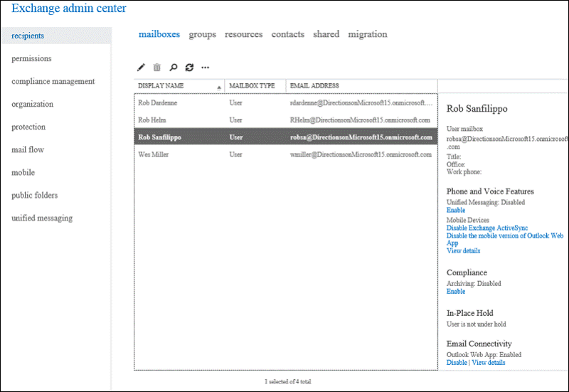Enable Unified Messaging link
The width and height of the screenshot is (569, 392).
coord(456,210)
